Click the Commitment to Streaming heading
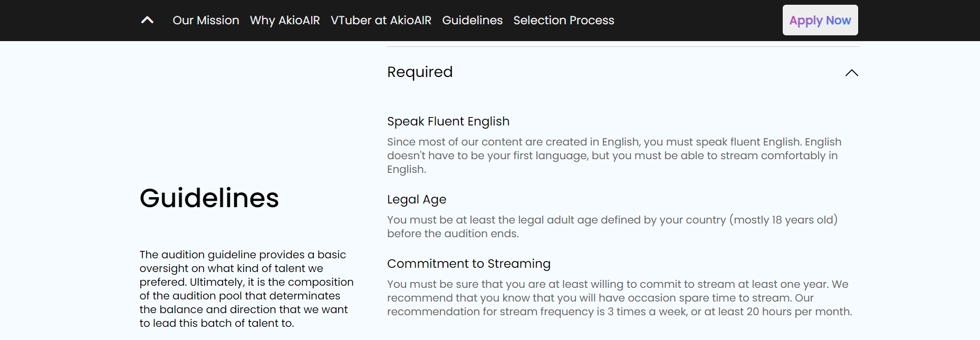The width and height of the screenshot is (980, 340). 469,264
